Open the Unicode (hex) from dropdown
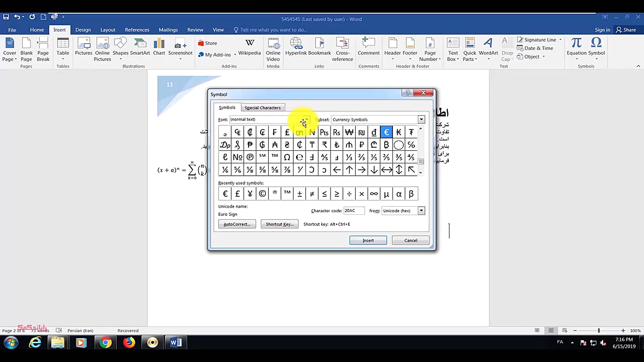This screenshot has width=644, height=362. (421, 210)
